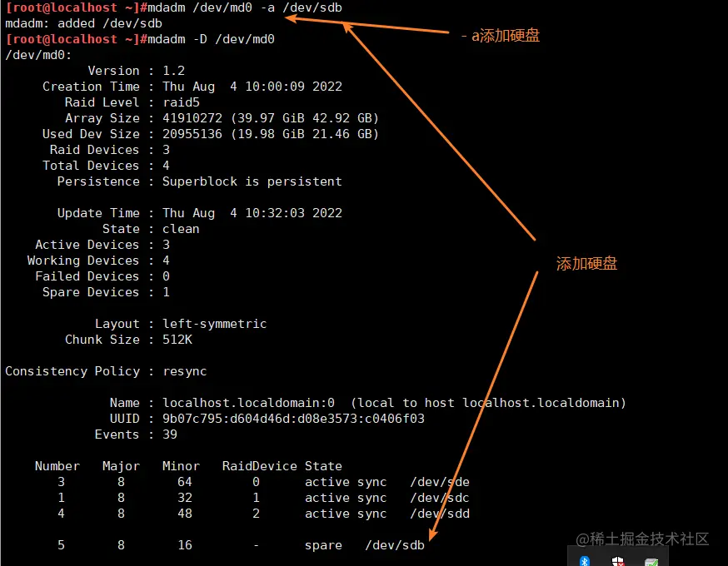Click the command 'mdadm /dev/md0 -a /dev/sdb'
The width and height of the screenshot is (728, 566).
coord(245,7)
